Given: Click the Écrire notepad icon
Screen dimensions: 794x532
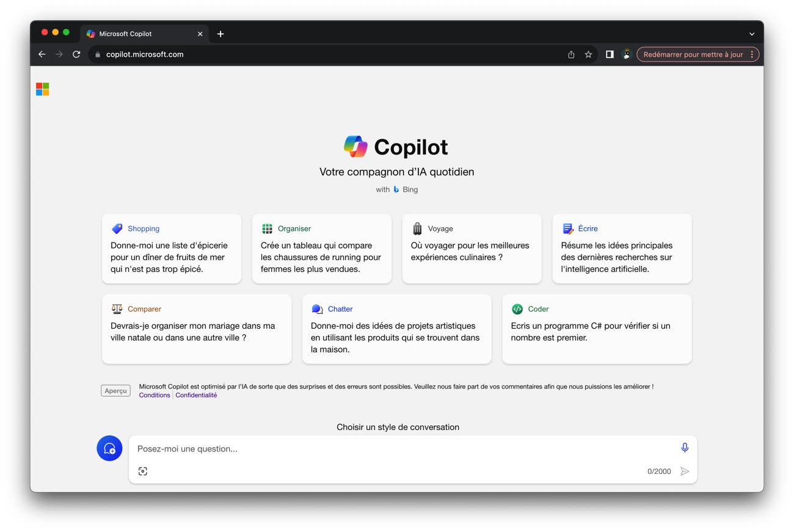Looking at the screenshot, I should click(x=567, y=228).
